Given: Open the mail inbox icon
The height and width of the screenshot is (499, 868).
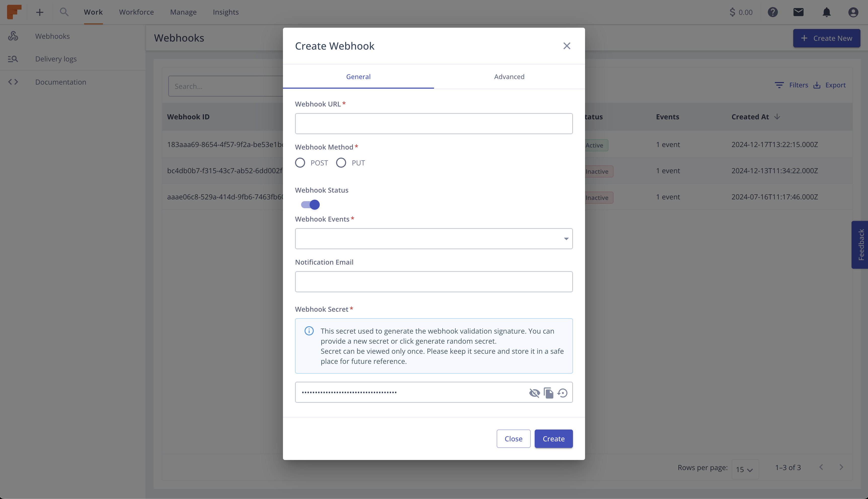Looking at the screenshot, I should pos(799,12).
